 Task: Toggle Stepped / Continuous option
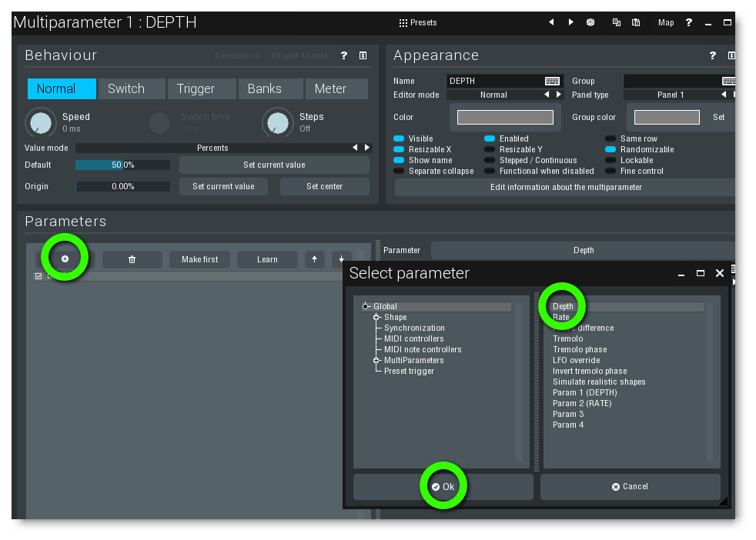pos(531,161)
